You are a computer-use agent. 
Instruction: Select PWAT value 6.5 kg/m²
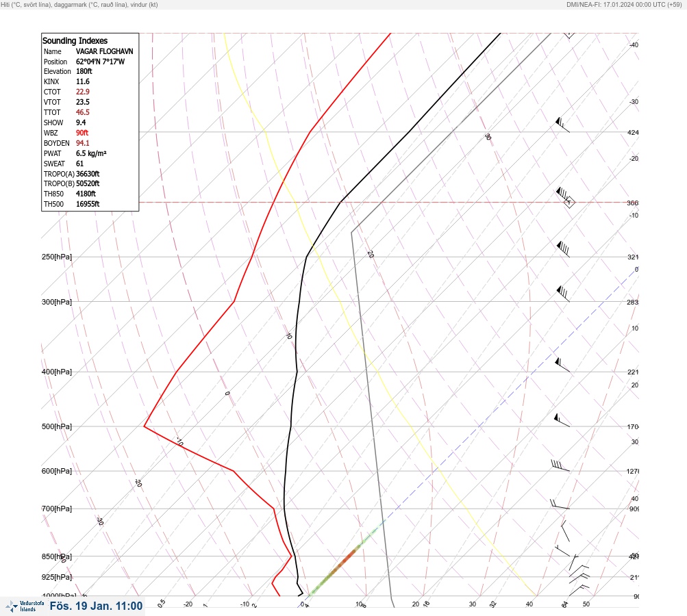(x=91, y=153)
